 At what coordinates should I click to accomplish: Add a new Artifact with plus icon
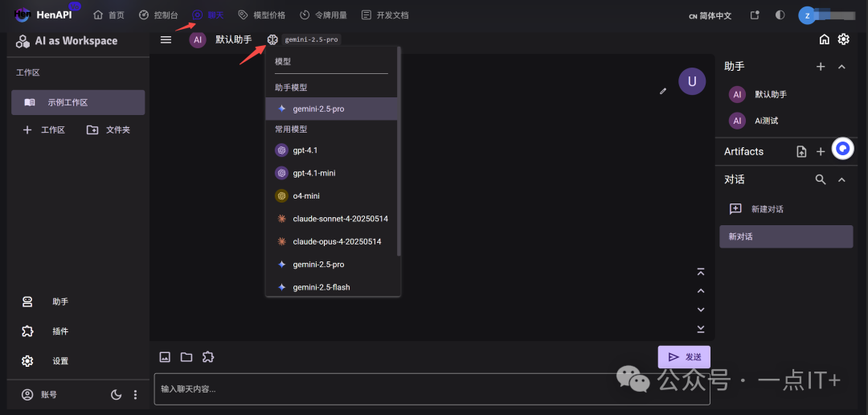[821, 151]
